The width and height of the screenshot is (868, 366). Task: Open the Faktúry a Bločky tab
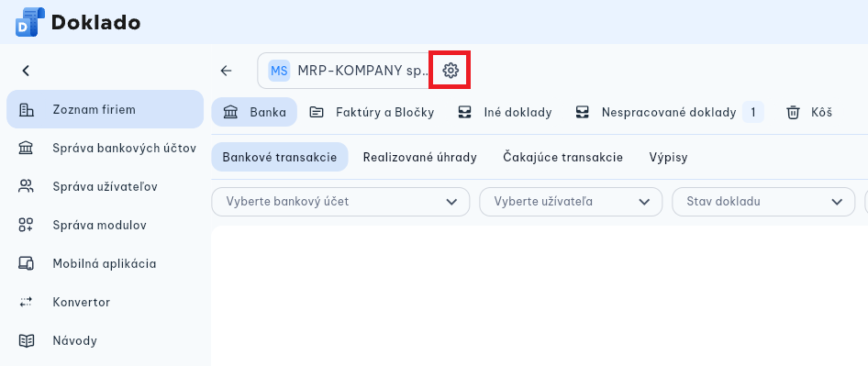[372, 113]
